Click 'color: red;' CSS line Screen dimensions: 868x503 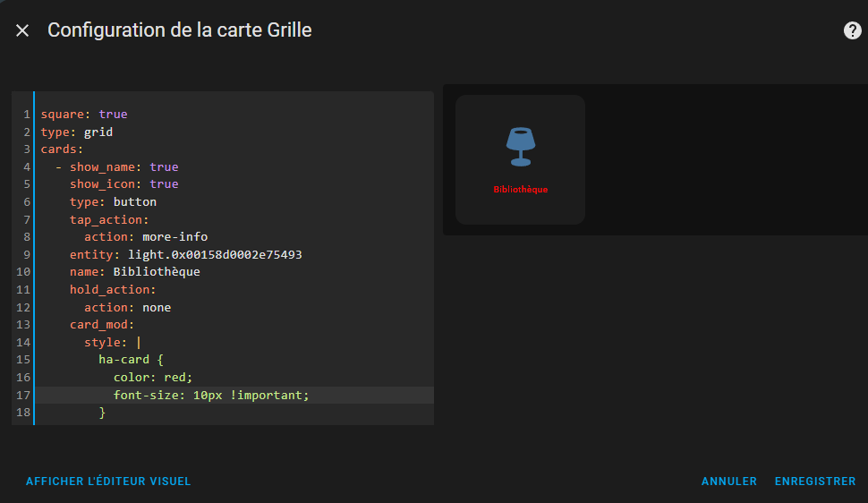(153, 378)
